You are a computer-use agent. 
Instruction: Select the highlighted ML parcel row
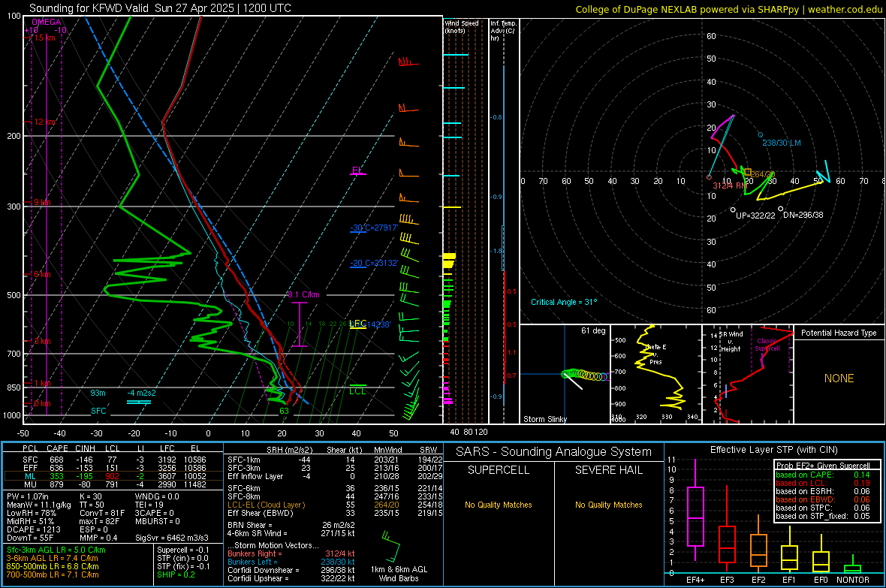coord(113,476)
